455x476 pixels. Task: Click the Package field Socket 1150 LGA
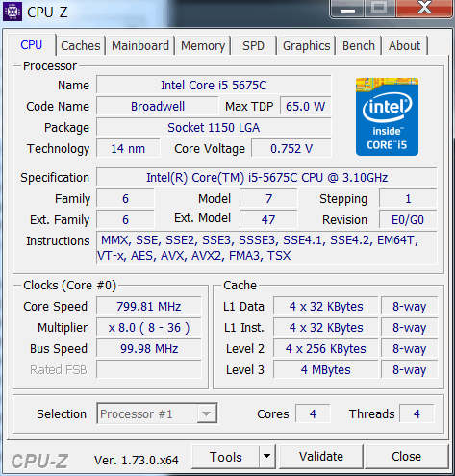click(214, 128)
